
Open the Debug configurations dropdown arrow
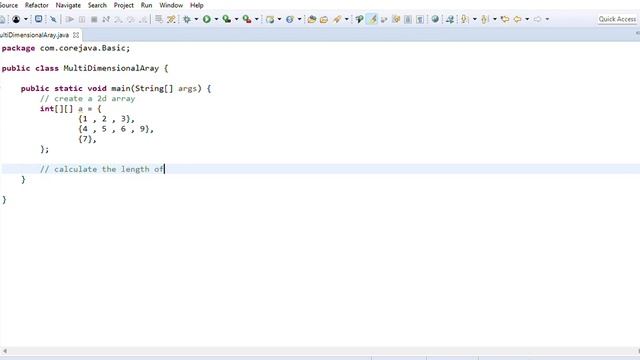[x=196, y=19]
